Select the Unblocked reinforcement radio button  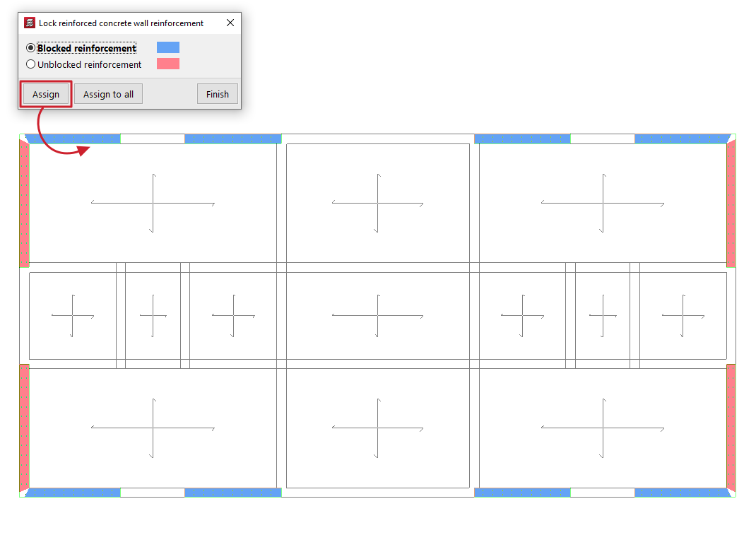[x=31, y=64]
